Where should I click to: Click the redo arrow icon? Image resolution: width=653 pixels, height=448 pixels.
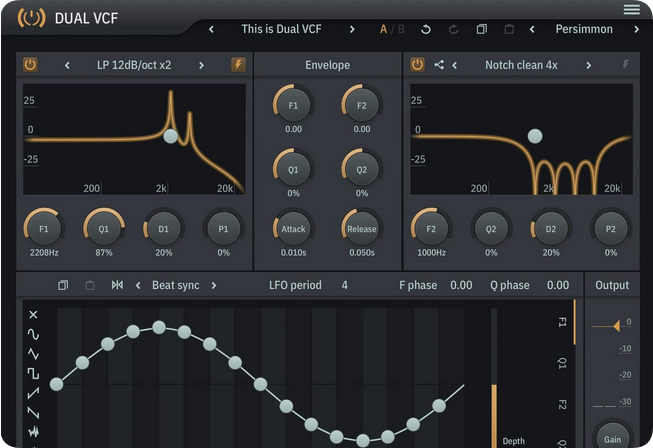click(454, 29)
